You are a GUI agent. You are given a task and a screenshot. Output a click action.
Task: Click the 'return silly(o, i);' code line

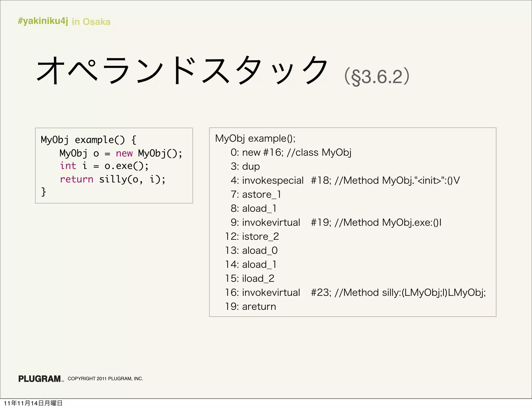click(x=112, y=179)
